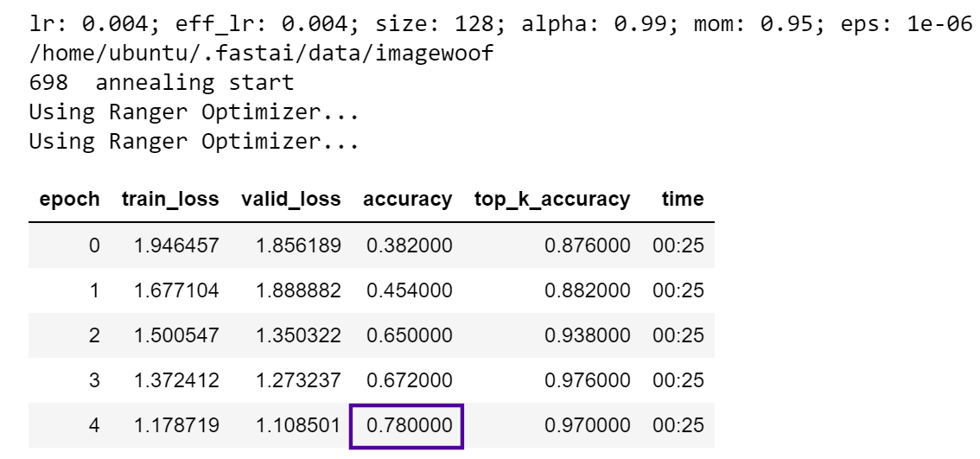
Task: Click train loss value 1.677104
Action: coord(177,290)
